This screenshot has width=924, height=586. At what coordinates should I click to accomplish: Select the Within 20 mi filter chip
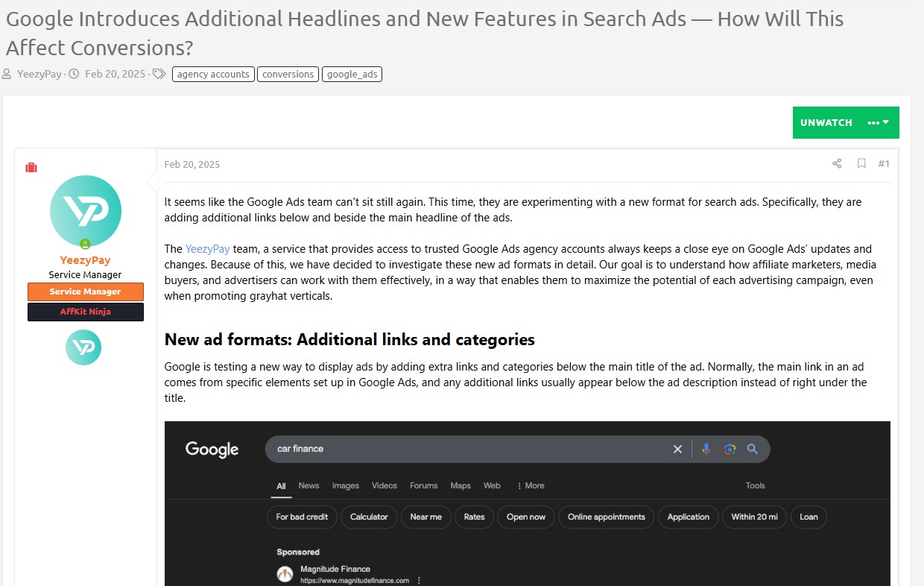click(754, 517)
